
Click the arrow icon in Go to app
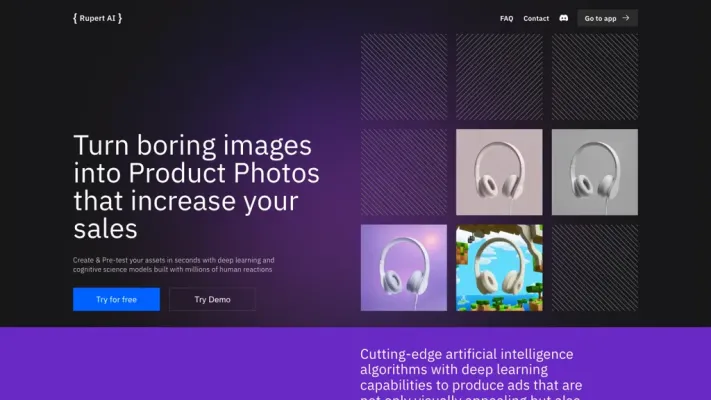pyautogui.click(x=626, y=18)
